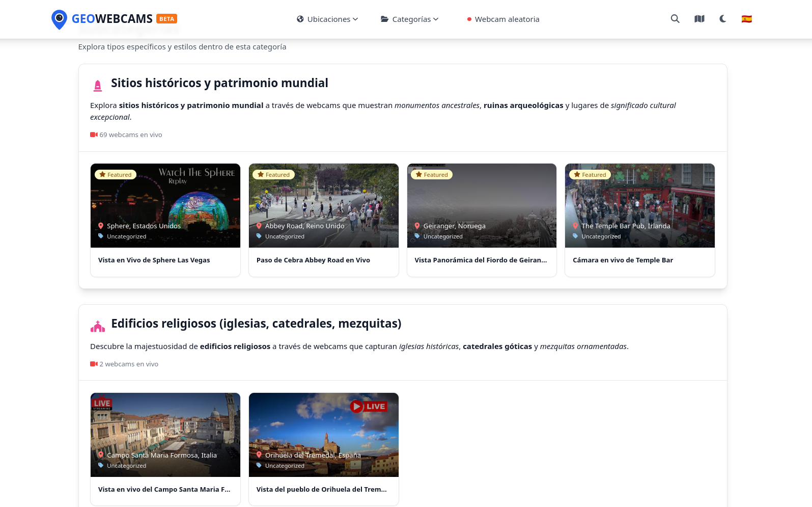The height and width of the screenshot is (507, 812).
Task: Click Featured badge on Sphere card
Action: point(116,175)
